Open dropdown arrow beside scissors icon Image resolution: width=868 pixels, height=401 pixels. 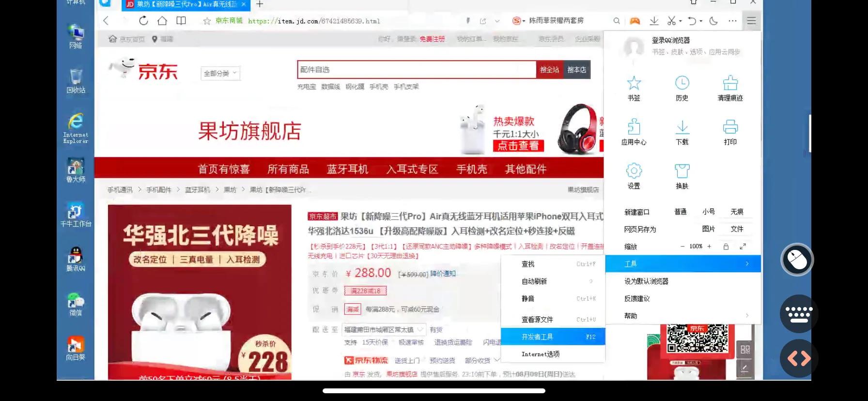680,21
